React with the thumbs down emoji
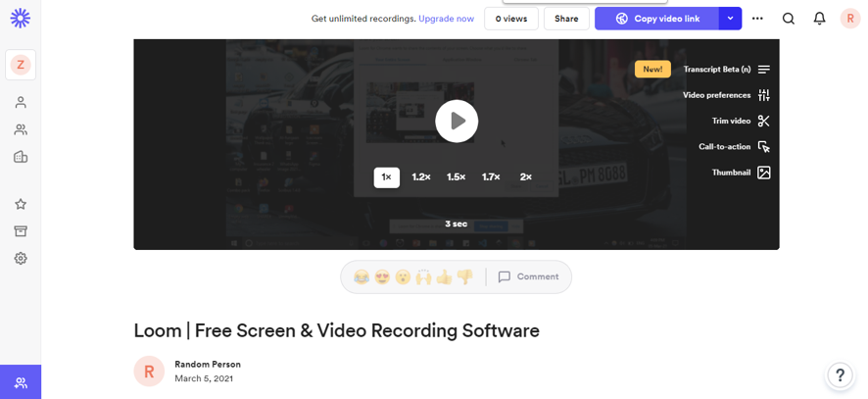This screenshot has width=868, height=399. [x=465, y=276]
